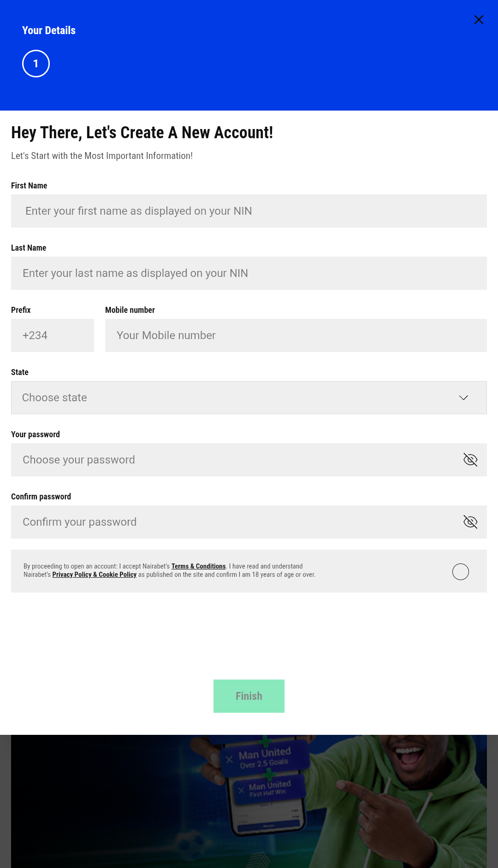Focus the First Name input field
Viewport: 498px width, 868px height.
click(249, 211)
